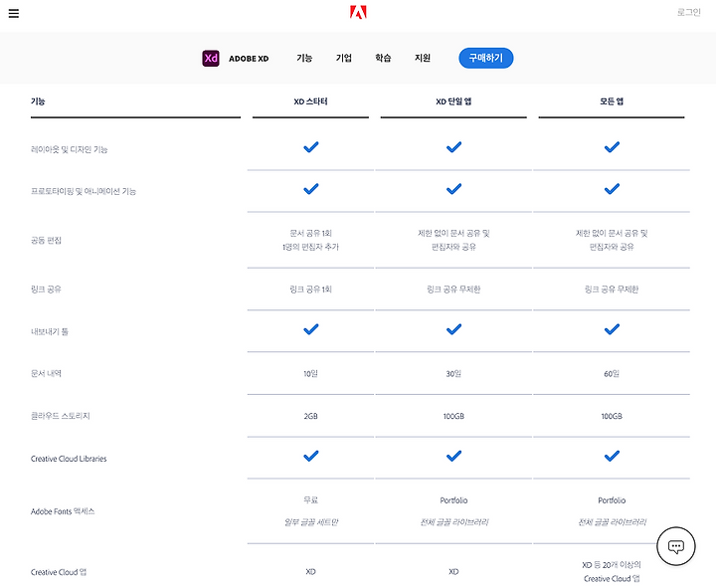Click the 문서 내역 row label
The height and width of the screenshot is (588, 716).
click(x=46, y=374)
